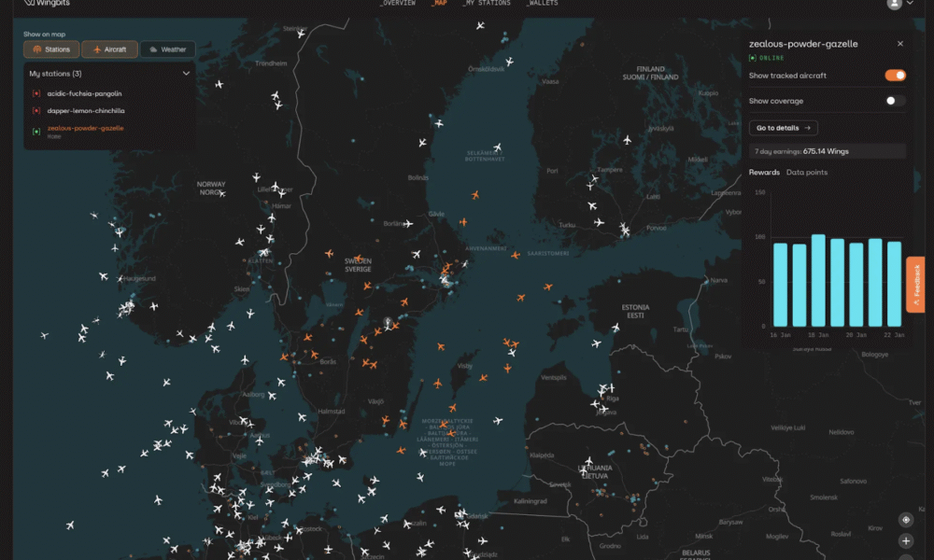Viewport: 934px width, 560px height.
Task: Toggle Stations visibility on the map
Action: point(51,49)
